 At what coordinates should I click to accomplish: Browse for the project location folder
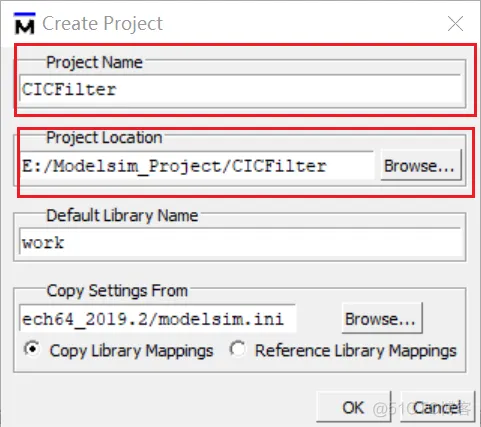click(x=421, y=166)
